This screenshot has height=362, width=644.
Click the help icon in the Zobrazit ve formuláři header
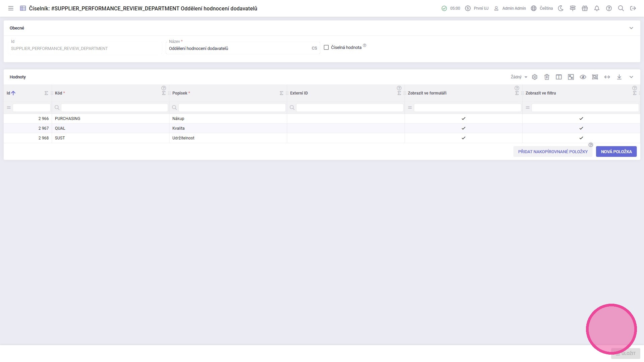point(517,88)
